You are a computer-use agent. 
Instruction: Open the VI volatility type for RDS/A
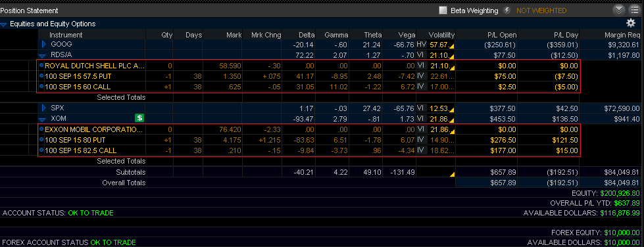(x=422, y=55)
